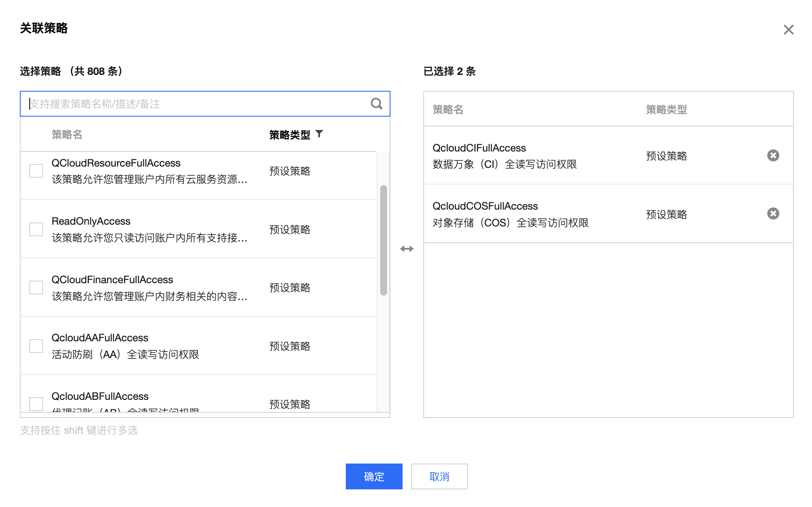
Task: Open the policy type filter funnel
Action: 319,134
